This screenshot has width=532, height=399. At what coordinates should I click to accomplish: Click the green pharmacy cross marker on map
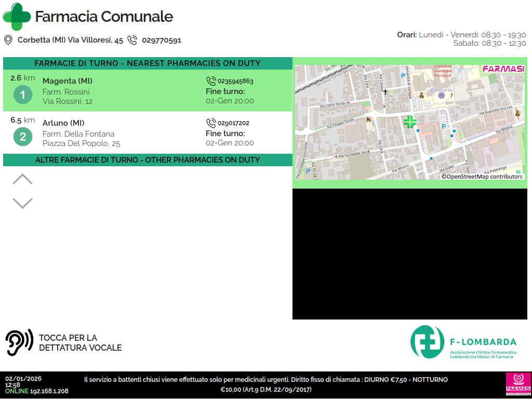(410, 122)
